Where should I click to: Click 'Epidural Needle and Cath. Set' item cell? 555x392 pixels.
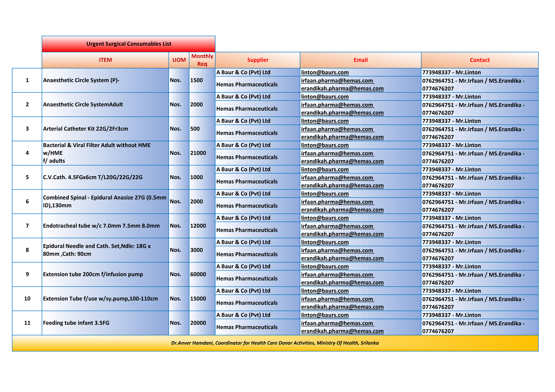pyautogui.click(x=105, y=250)
